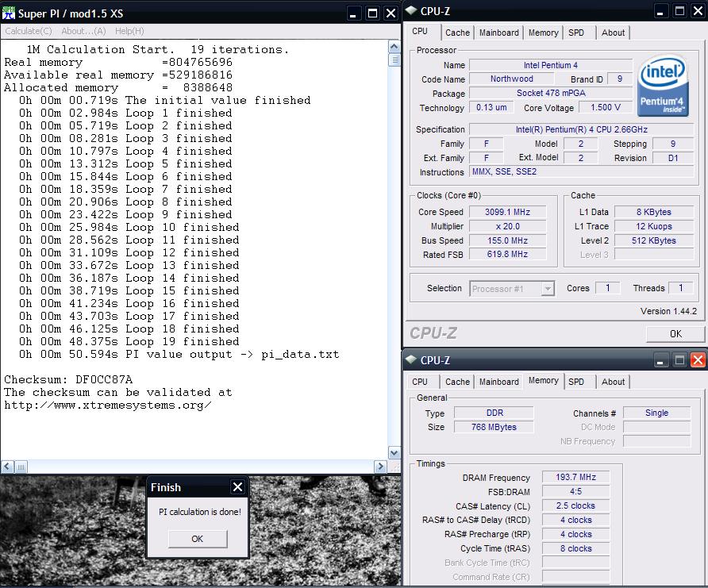This screenshot has height=588, width=708.
Task: Click OK button in upper CPU-Z window
Action: [675, 334]
